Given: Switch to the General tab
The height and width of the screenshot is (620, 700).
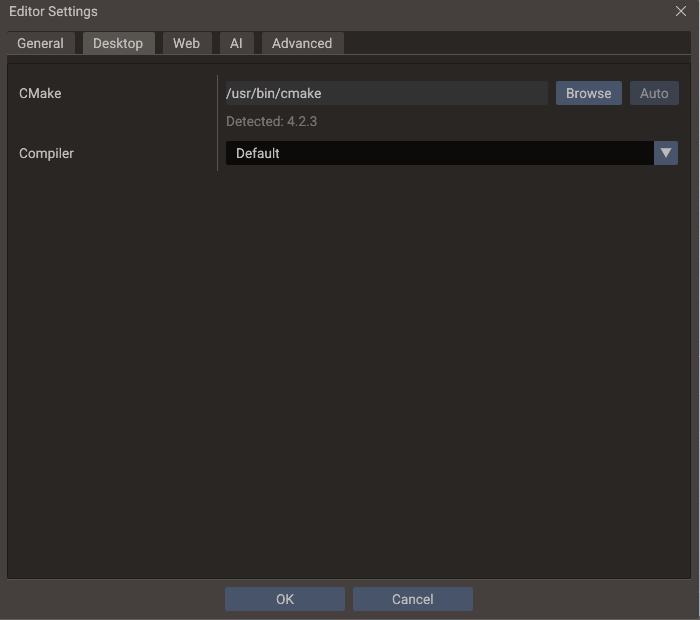Looking at the screenshot, I should click(x=41, y=43).
